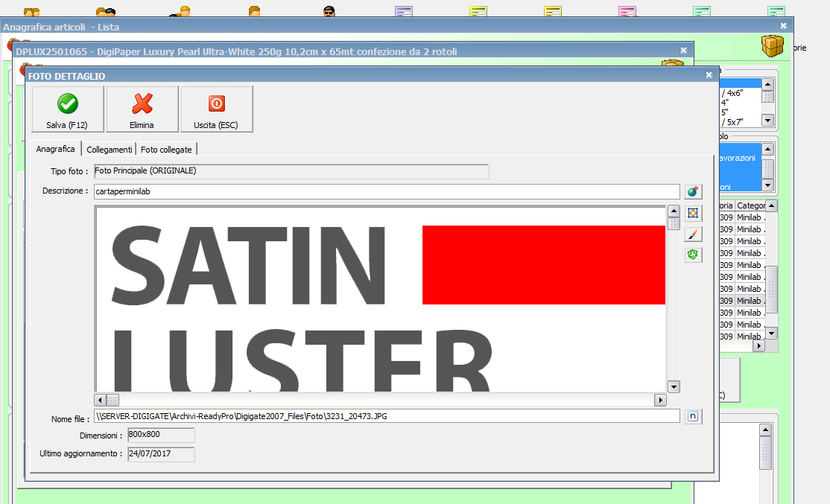Click the scroll-up arrow of bottom-right text area
Image resolution: width=830 pixels, height=504 pixels.
pos(765,430)
